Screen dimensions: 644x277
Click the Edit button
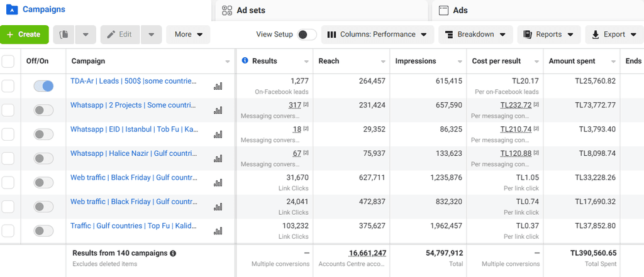pyautogui.click(x=120, y=35)
